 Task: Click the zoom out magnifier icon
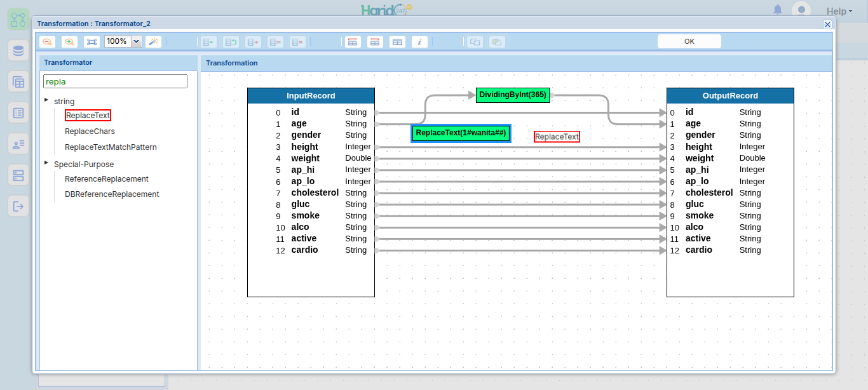(47, 41)
